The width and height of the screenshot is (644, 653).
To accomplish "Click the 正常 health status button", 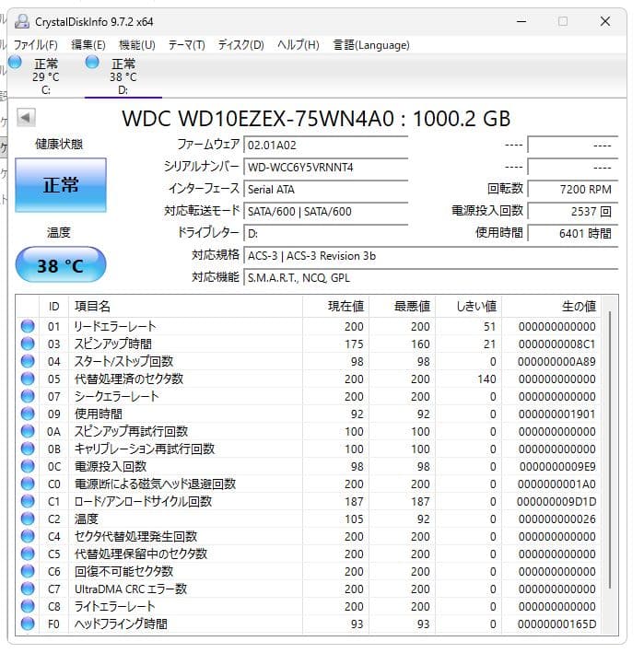I will [61, 185].
